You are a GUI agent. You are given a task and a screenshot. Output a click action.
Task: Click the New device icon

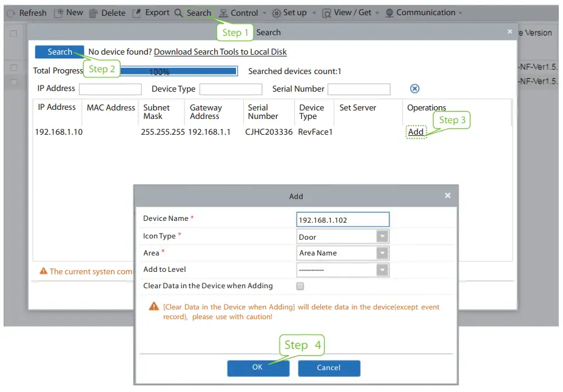(58, 13)
